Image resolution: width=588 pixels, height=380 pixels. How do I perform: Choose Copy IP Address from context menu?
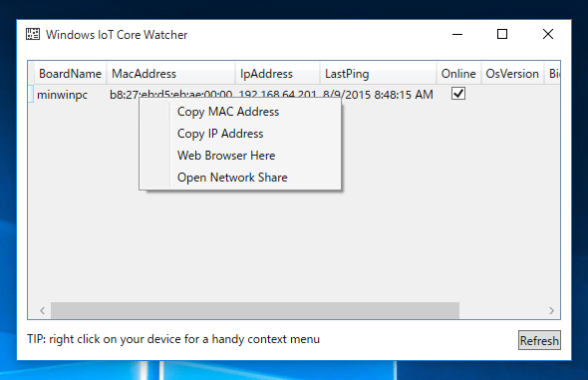click(x=240, y=134)
